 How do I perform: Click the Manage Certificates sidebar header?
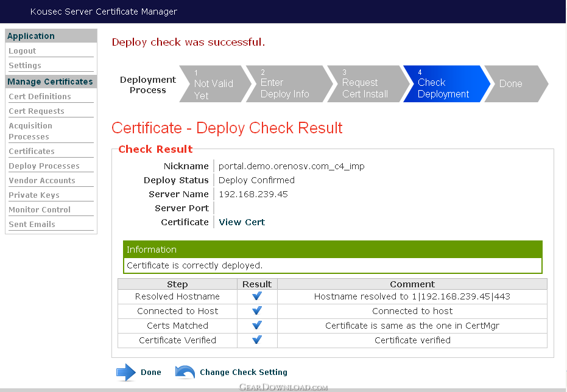click(51, 82)
